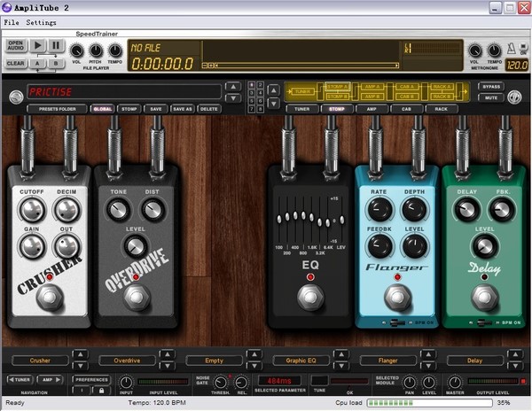Toggle the Flanger BPM ON switch
The width and height of the screenshot is (532, 411).
tap(397, 323)
